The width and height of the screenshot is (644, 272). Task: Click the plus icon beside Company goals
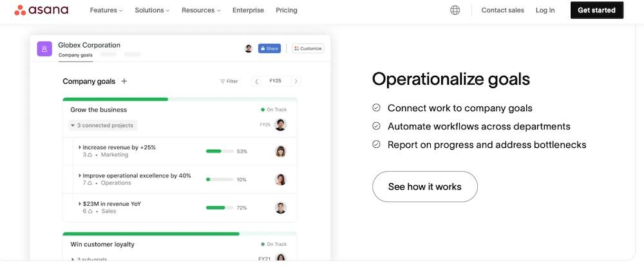tap(124, 82)
